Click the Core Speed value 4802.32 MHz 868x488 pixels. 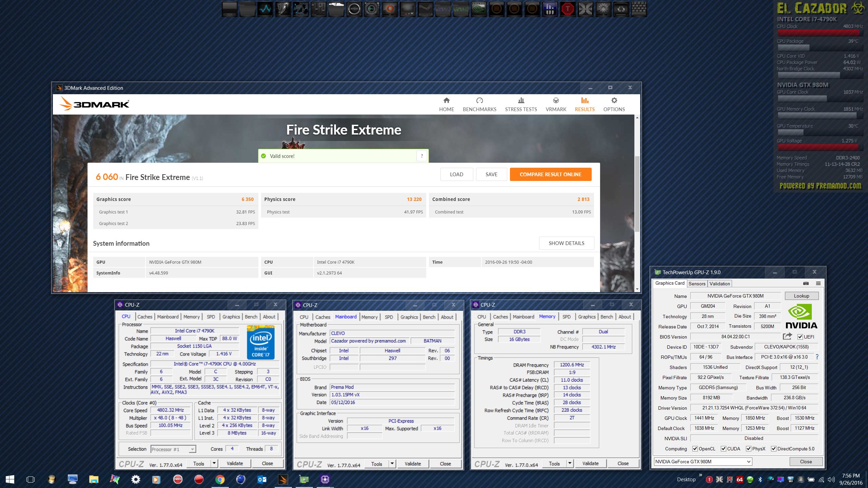(x=171, y=410)
